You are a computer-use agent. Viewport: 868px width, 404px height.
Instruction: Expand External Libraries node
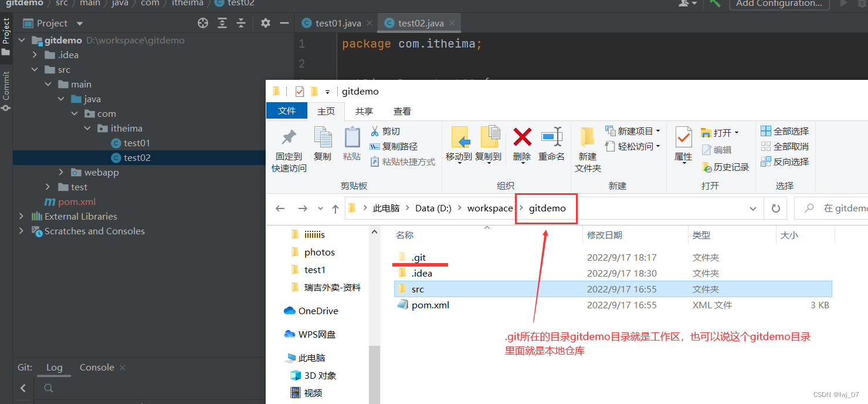tap(22, 217)
